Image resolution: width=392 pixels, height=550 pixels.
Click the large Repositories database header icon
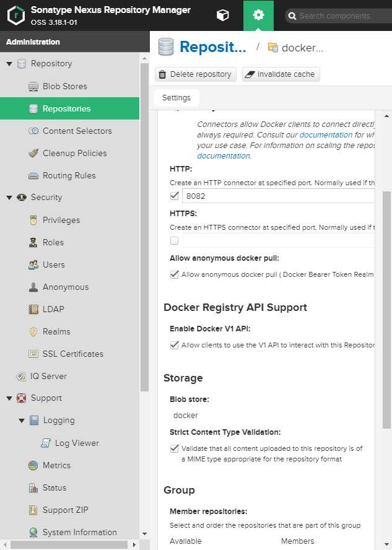[166, 46]
